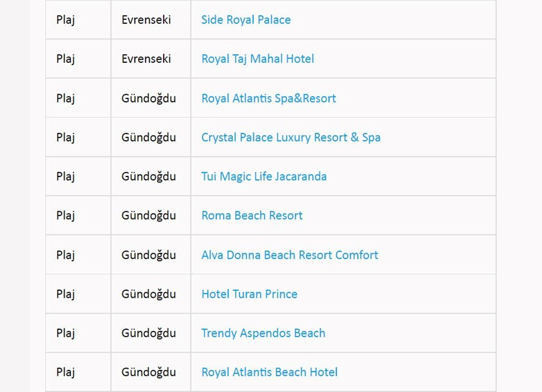This screenshot has width=542, height=392.
Task: Click Gündoğdu cell beside Trendy Aspendos Beach
Action: (149, 333)
